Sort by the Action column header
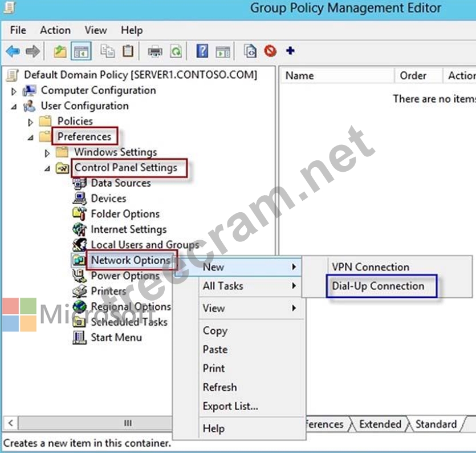 [x=459, y=75]
